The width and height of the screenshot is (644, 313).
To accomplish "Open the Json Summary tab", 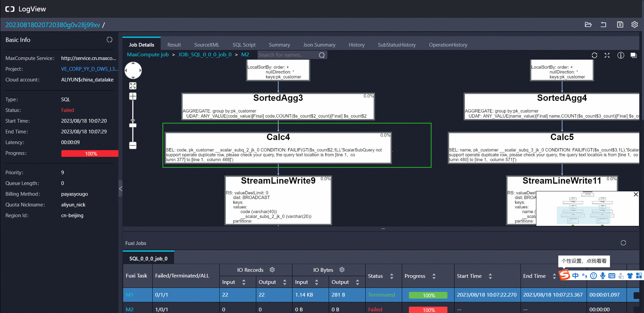I will pyautogui.click(x=319, y=45).
